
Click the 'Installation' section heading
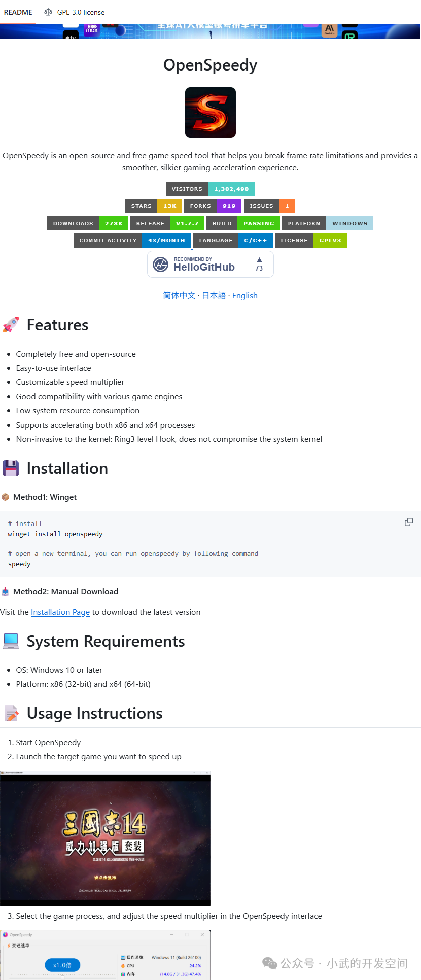point(67,468)
